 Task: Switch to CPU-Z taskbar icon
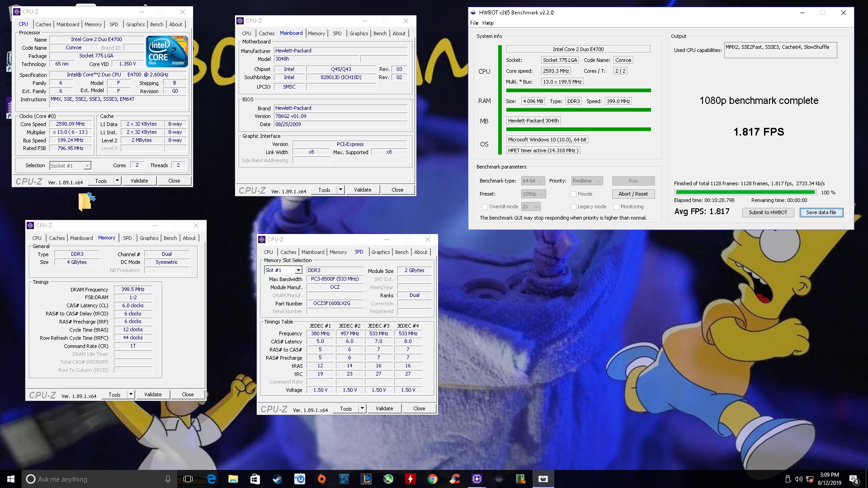point(476,479)
